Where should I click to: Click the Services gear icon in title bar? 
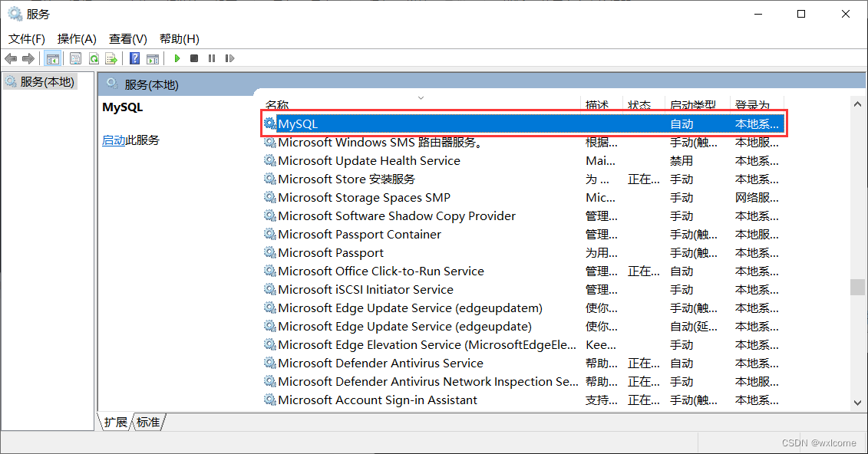coord(15,14)
